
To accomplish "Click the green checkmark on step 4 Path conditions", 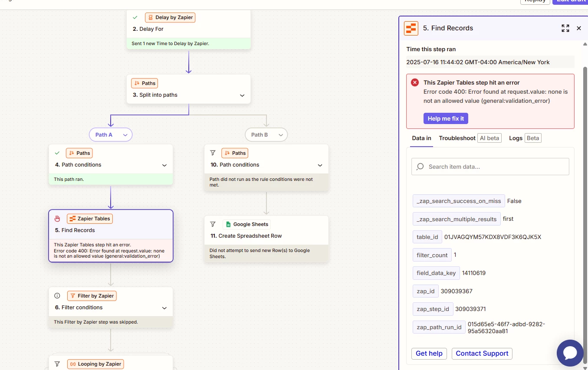I will [57, 153].
